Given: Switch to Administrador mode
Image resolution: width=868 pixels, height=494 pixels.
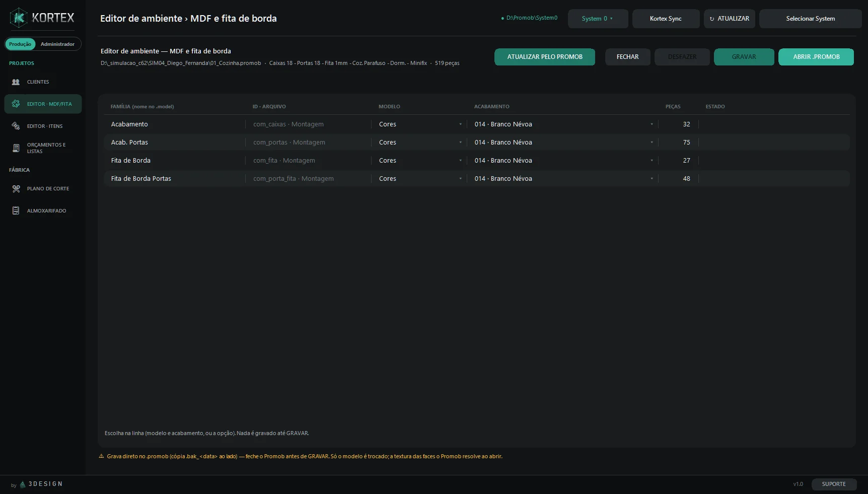Looking at the screenshot, I should click(57, 44).
